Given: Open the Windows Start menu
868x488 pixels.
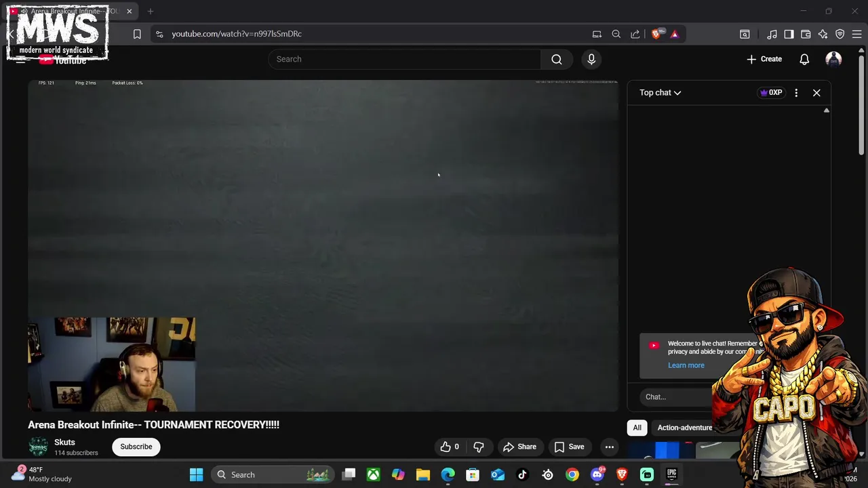Looking at the screenshot, I should pos(196,474).
